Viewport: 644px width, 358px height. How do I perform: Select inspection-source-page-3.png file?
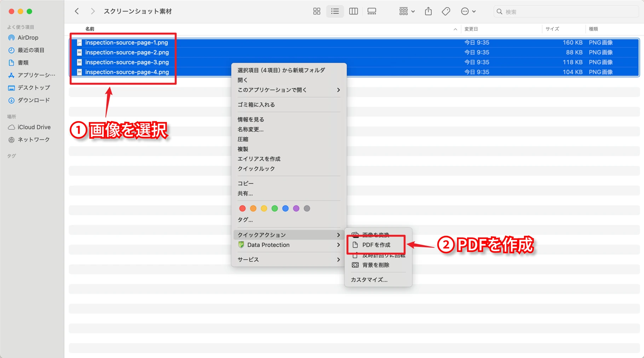(x=127, y=62)
